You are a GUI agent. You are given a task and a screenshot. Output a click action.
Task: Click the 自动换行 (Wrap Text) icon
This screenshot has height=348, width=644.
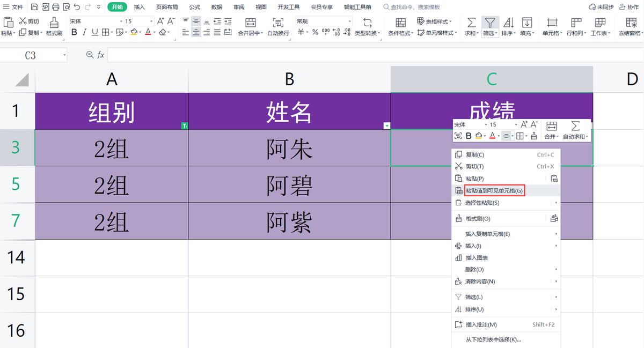point(278,24)
